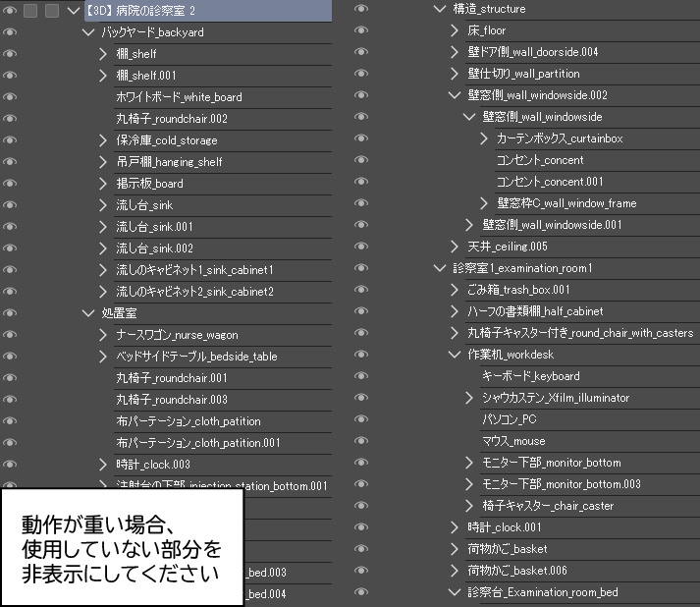Expand ベッドサイドテーブル_bedside_table node

click(103, 357)
